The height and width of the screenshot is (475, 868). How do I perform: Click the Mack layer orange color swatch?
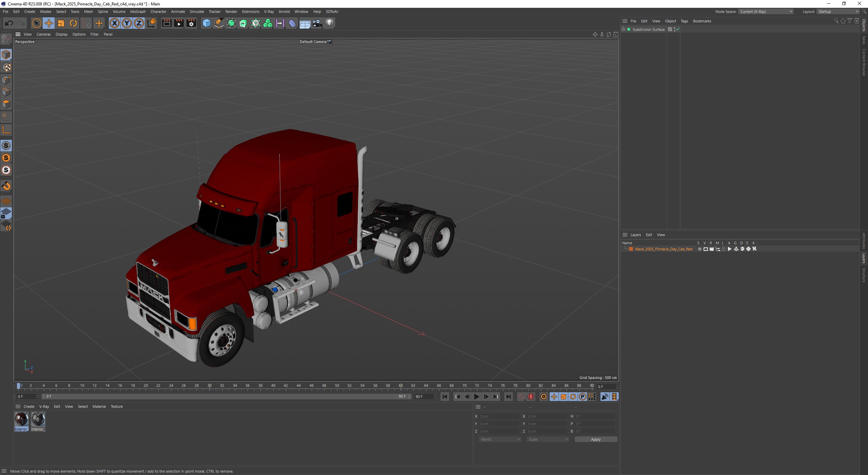pyautogui.click(x=631, y=249)
